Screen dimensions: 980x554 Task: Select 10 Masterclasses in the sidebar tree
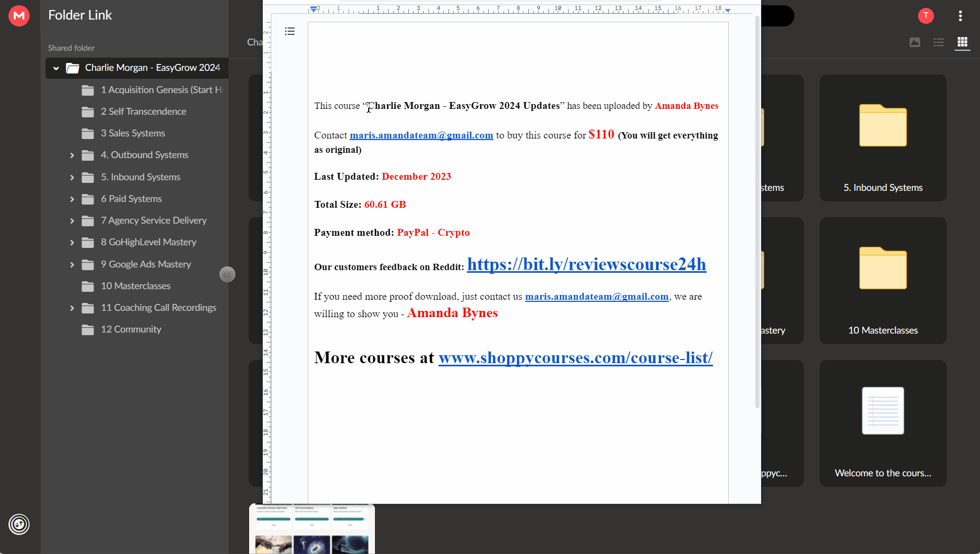point(135,286)
